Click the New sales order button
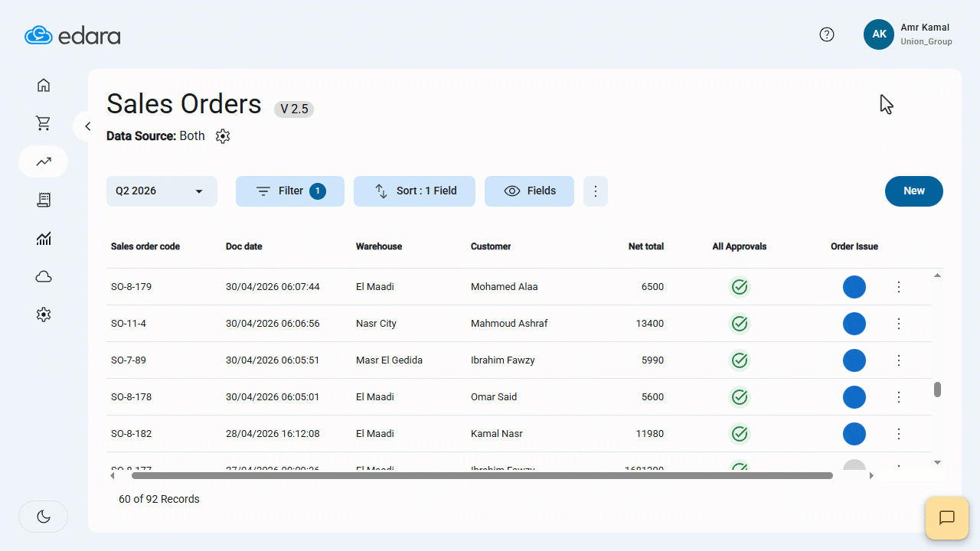The height and width of the screenshot is (551, 980). pyautogui.click(x=914, y=191)
